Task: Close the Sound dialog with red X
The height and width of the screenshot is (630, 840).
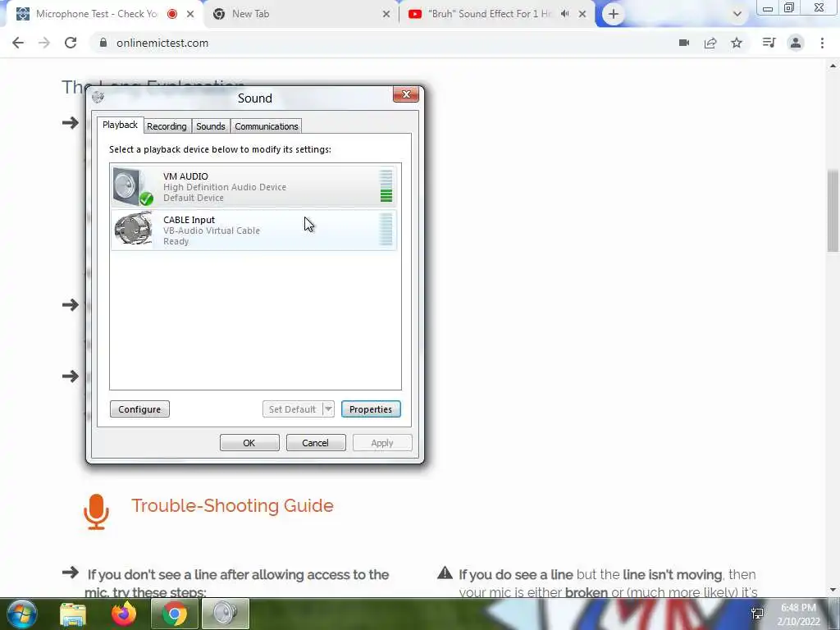Action: 405,95
